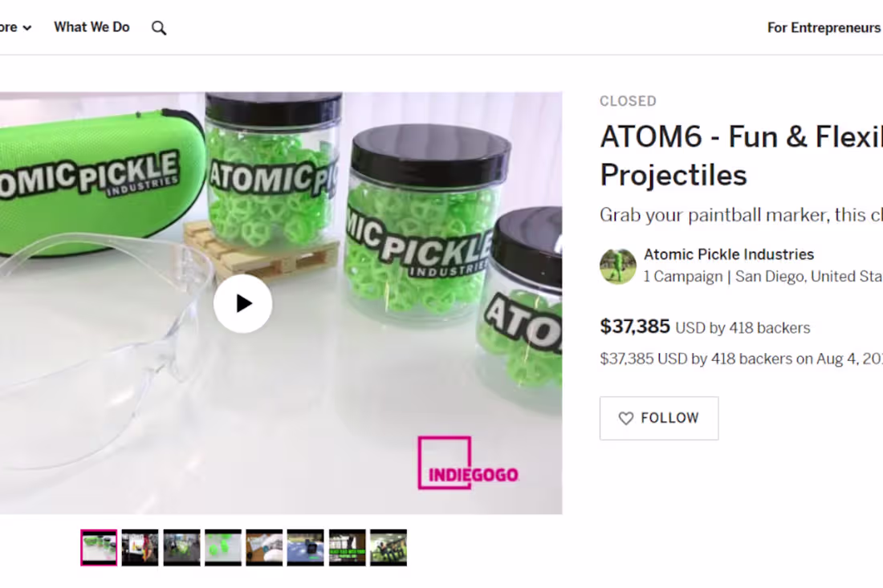This screenshot has height=588, width=883.
Task: Click the Atomic Pickle Industries avatar image
Action: point(617,266)
